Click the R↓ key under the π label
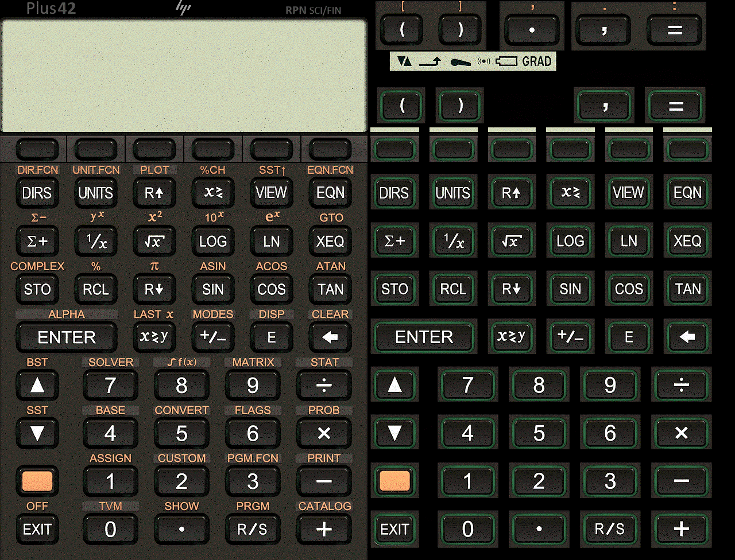This screenshot has height=560, width=735. (x=154, y=289)
